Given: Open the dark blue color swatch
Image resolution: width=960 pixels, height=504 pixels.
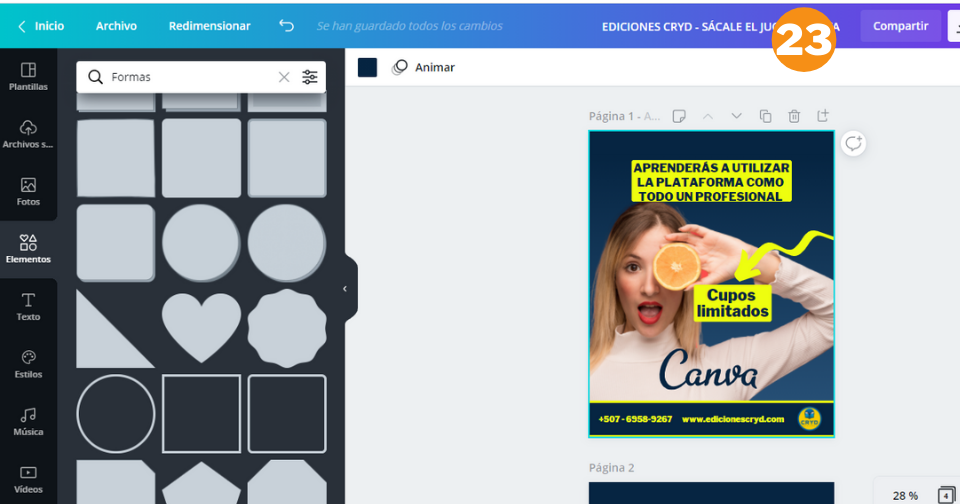Looking at the screenshot, I should [367, 67].
